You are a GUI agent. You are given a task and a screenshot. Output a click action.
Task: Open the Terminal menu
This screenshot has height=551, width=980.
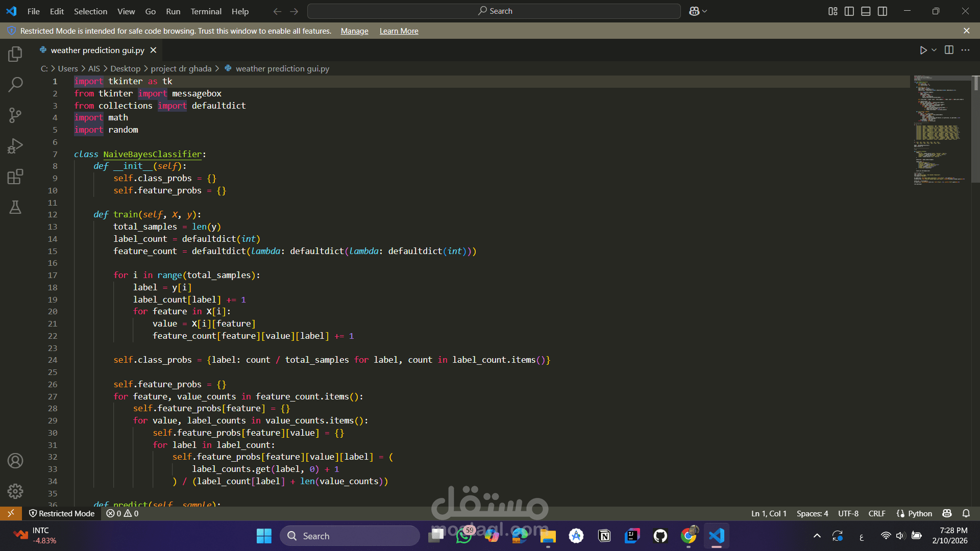coord(206,11)
